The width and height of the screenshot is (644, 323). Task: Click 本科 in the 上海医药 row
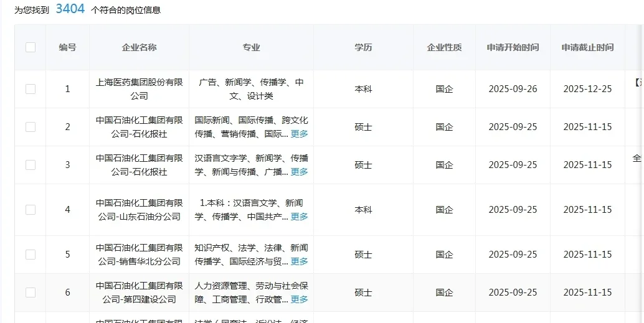pyautogui.click(x=364, y=89)
